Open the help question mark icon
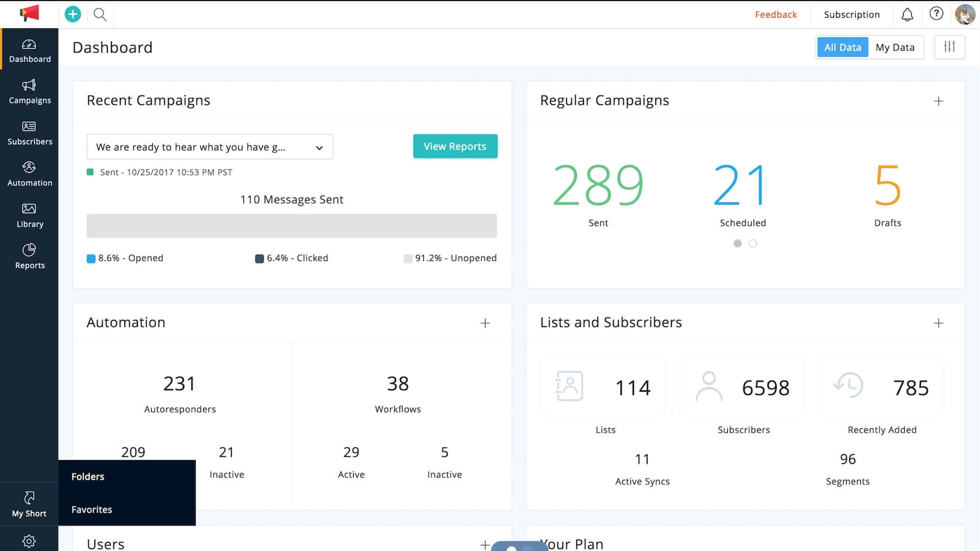This screenshot has height=551, width=980. tap(936, 14)
